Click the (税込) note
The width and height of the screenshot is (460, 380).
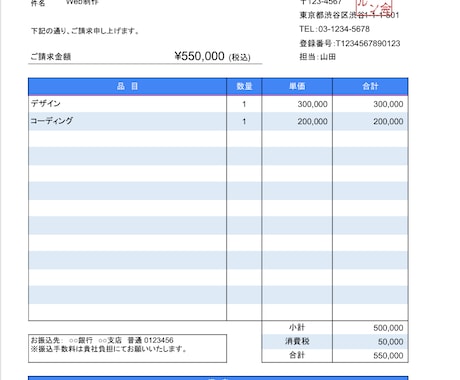(239, 57)
